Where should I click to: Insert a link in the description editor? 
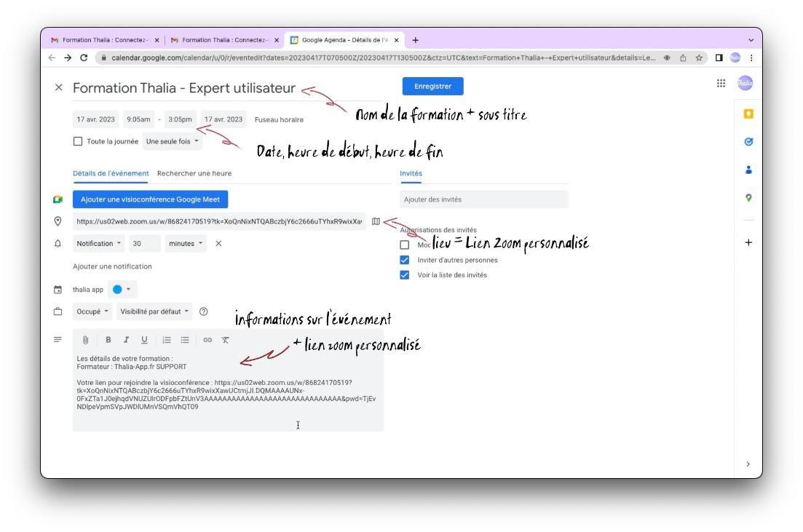point(207,340)
